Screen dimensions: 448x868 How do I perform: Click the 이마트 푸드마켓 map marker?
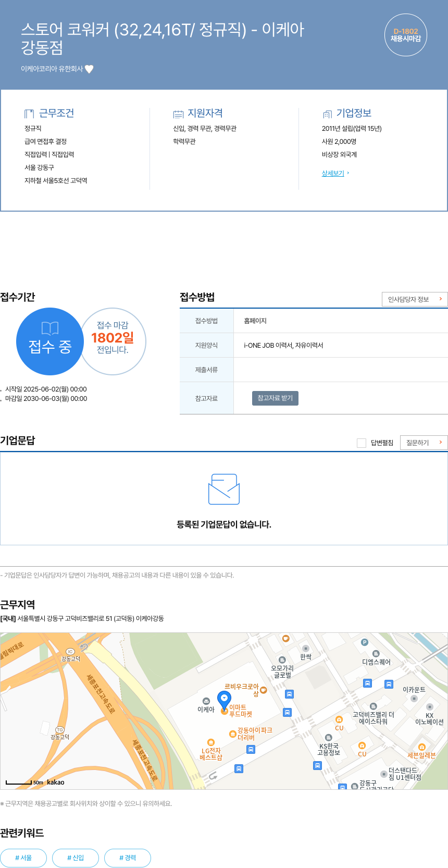point(225,712)
